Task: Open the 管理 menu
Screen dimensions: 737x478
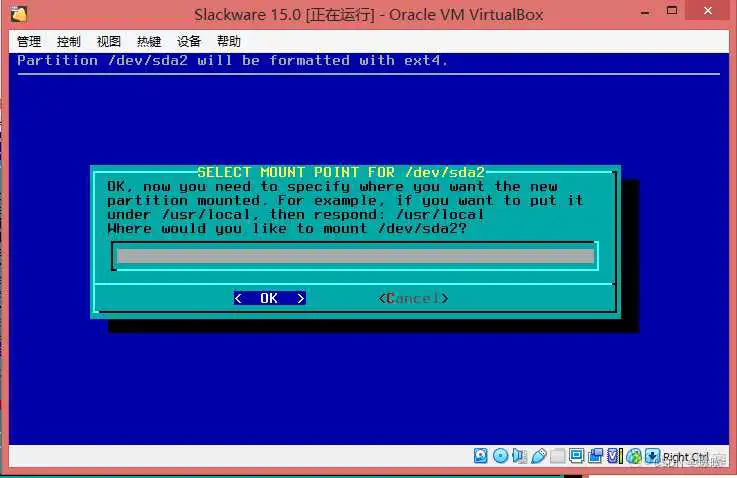Action: coord(29,41)
